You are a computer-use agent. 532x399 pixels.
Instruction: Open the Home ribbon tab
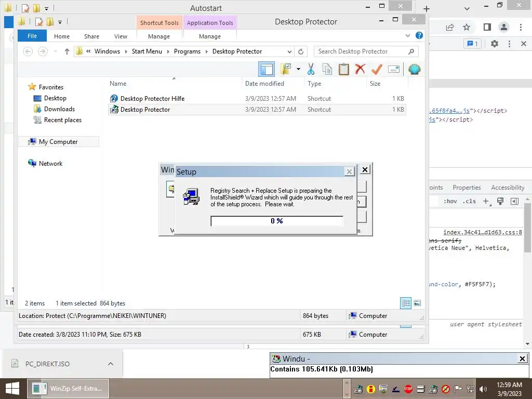[62, 36]
